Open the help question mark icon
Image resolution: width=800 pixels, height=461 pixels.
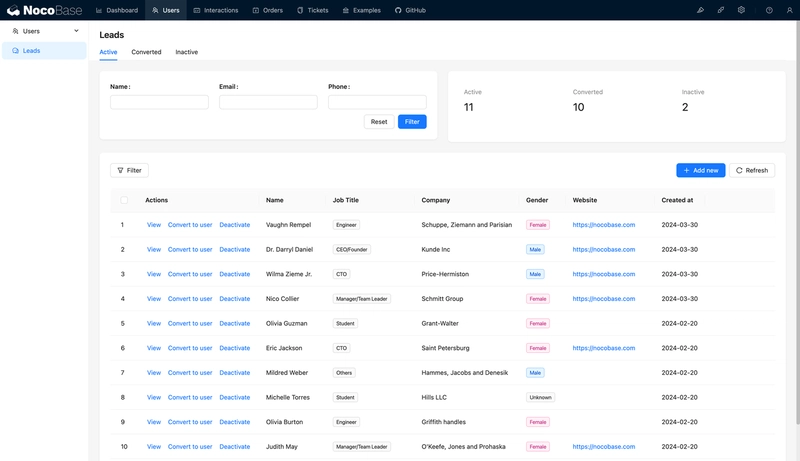tap(769, 10)
